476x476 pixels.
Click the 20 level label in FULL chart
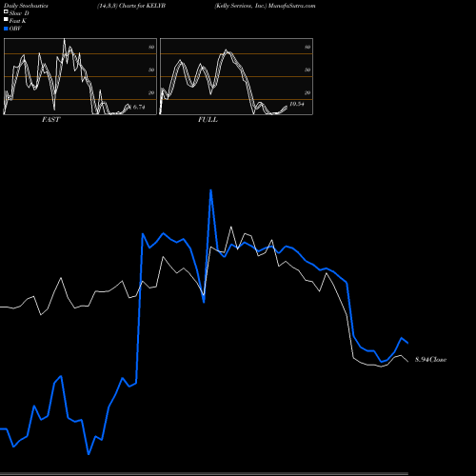307,92
